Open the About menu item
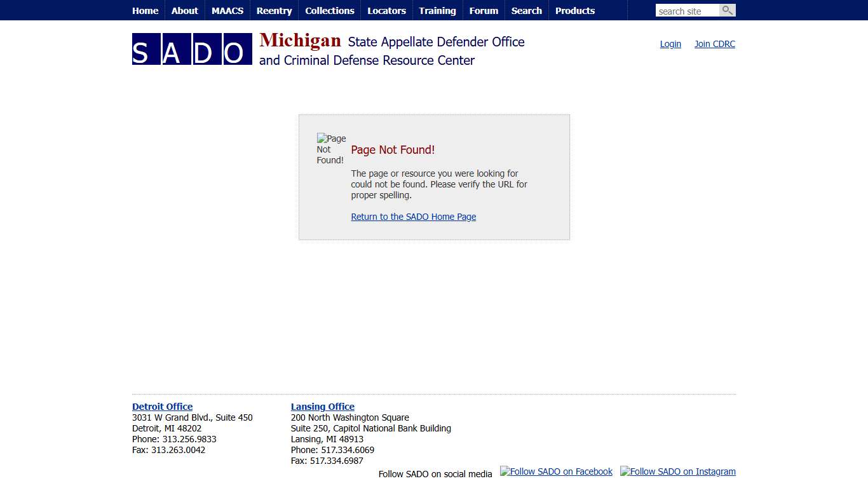This screenshot has height=488, width=868. tap(184, 10)
